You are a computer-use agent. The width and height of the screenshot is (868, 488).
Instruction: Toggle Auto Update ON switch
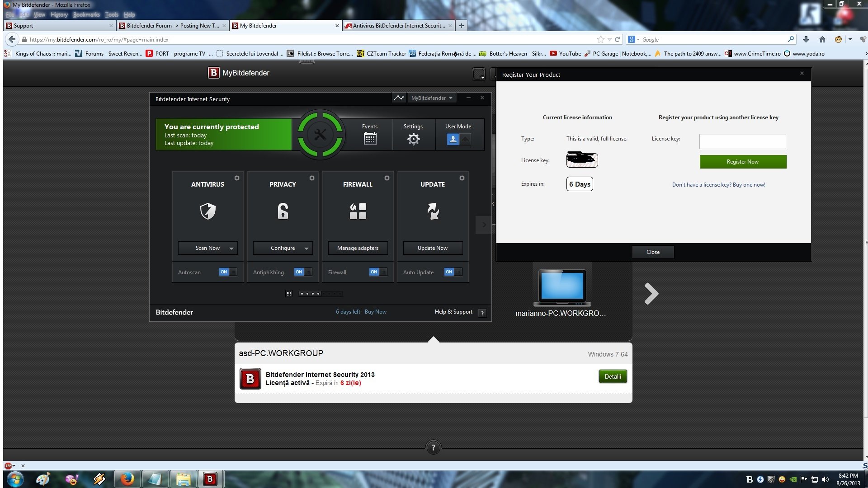(x=453, y=272)
